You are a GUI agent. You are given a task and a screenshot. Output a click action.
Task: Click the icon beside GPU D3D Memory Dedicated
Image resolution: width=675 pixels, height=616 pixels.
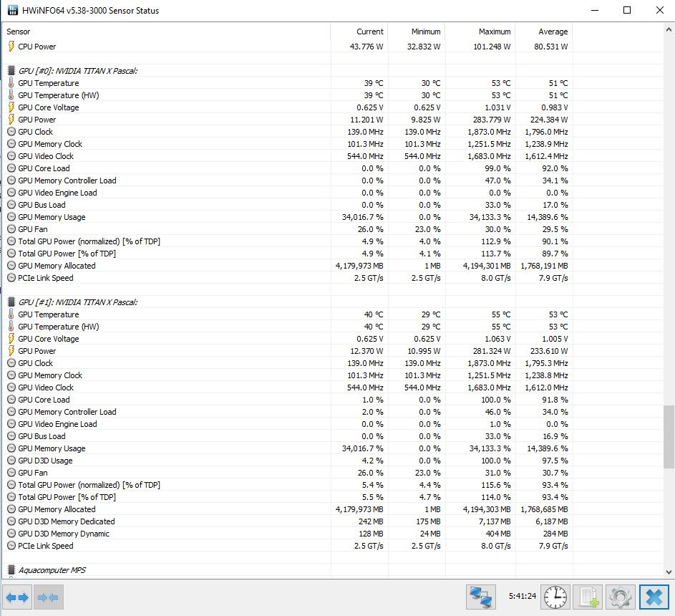coord(11,521)
